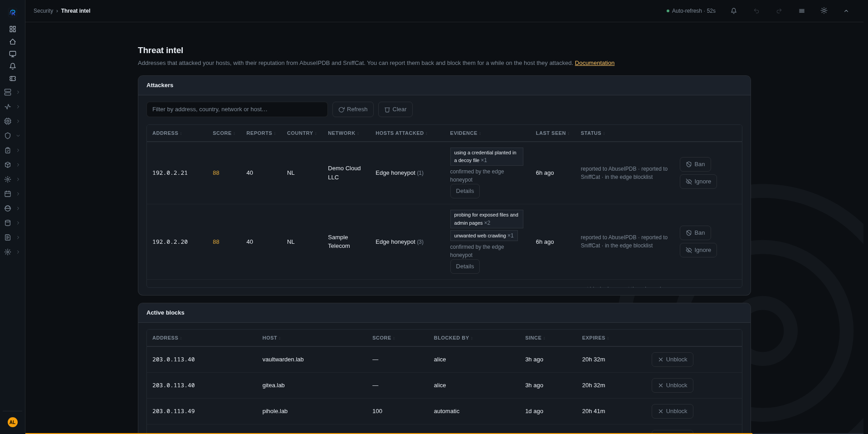868x434 pixels.
Task: Open Details for the 192.0.2.21 evidence
Action: tap(465, 191)
